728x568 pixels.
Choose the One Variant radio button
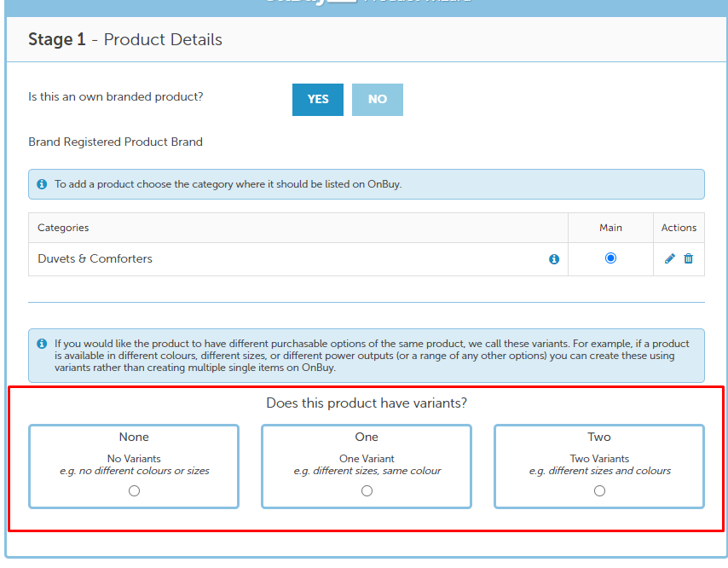coord(367,491)
